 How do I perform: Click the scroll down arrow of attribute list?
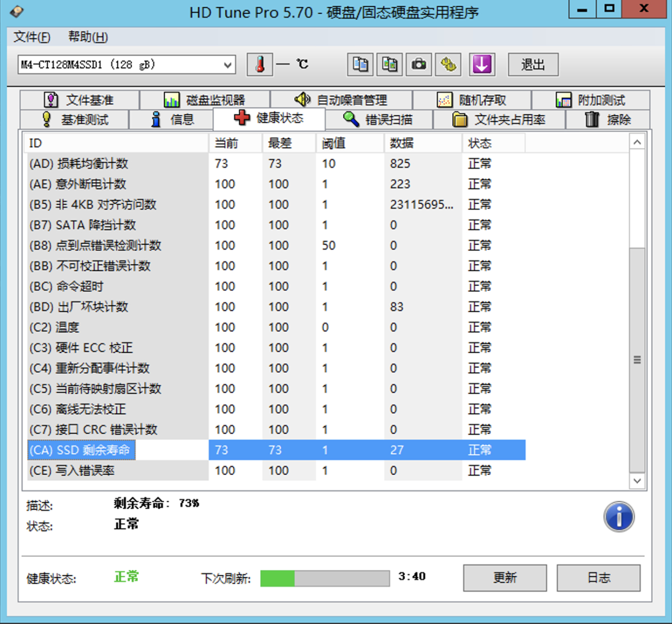[637, 481]
